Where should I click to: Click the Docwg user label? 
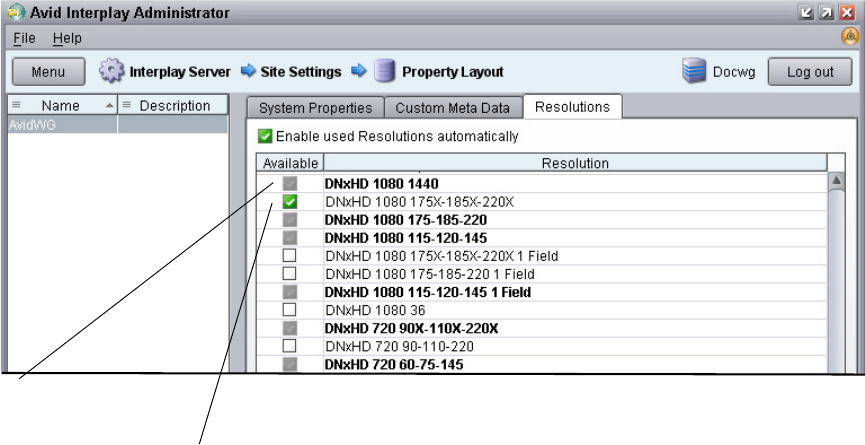pyautogui.click(x=734, y=72)
